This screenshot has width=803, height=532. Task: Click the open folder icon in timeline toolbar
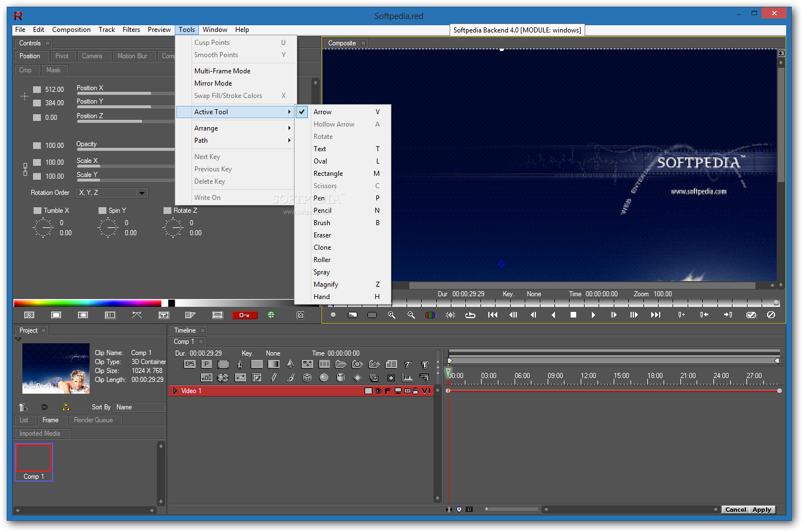coord(340,364)
